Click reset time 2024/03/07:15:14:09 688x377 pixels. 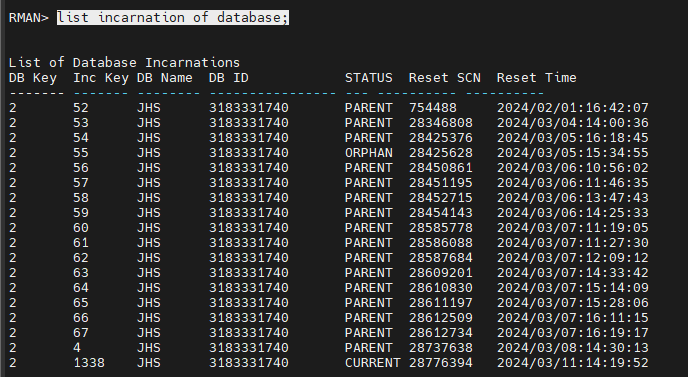tap(573, 288)
